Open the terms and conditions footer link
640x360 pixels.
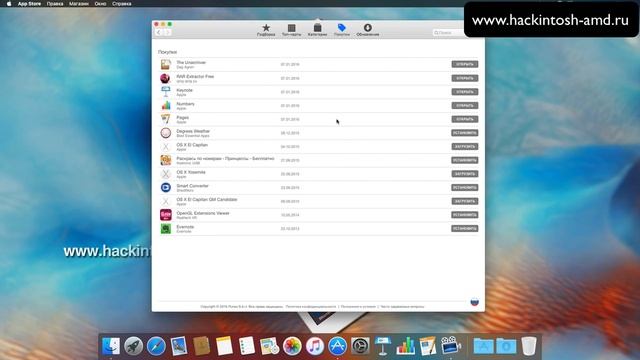(x=358, y=307)
